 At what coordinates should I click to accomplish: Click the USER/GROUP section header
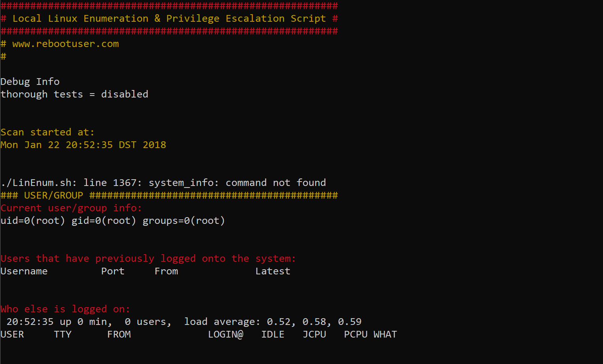(54, 195)
